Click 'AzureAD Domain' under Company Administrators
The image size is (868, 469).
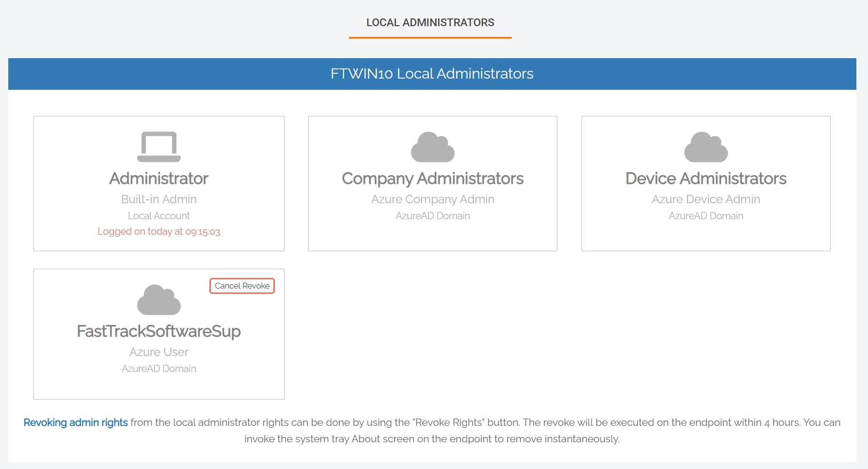pos(433,216)
